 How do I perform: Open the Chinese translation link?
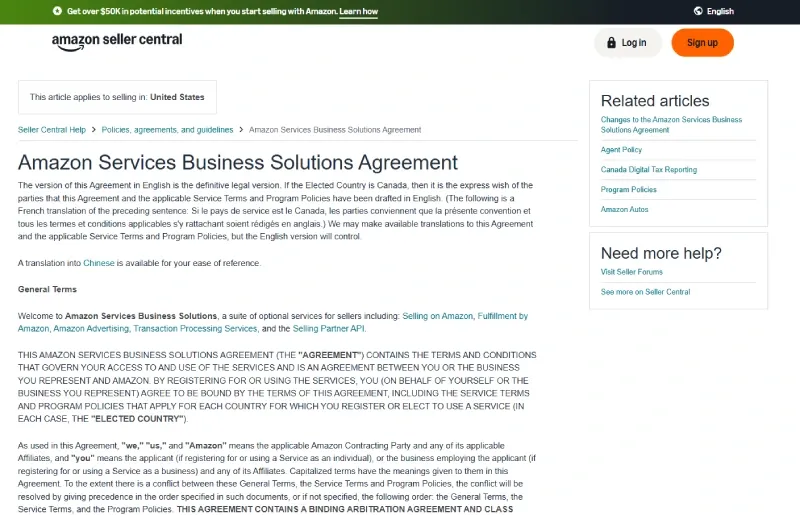point(99,263)
